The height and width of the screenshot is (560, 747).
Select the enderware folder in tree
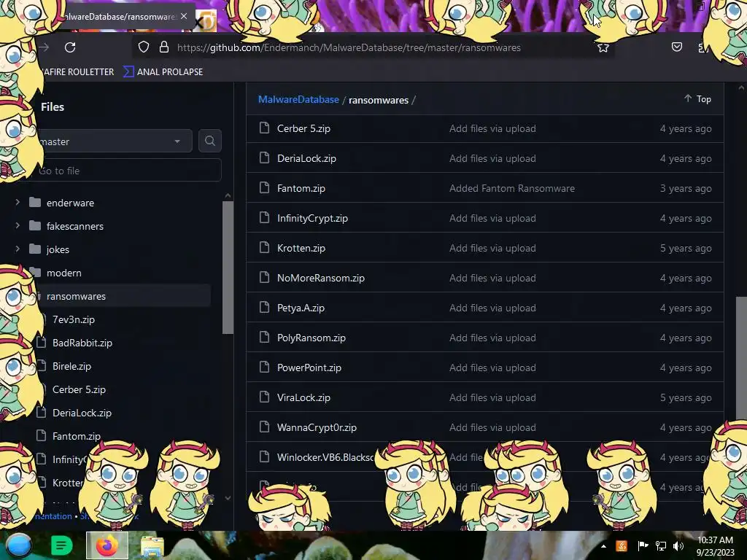coord(70,203)
